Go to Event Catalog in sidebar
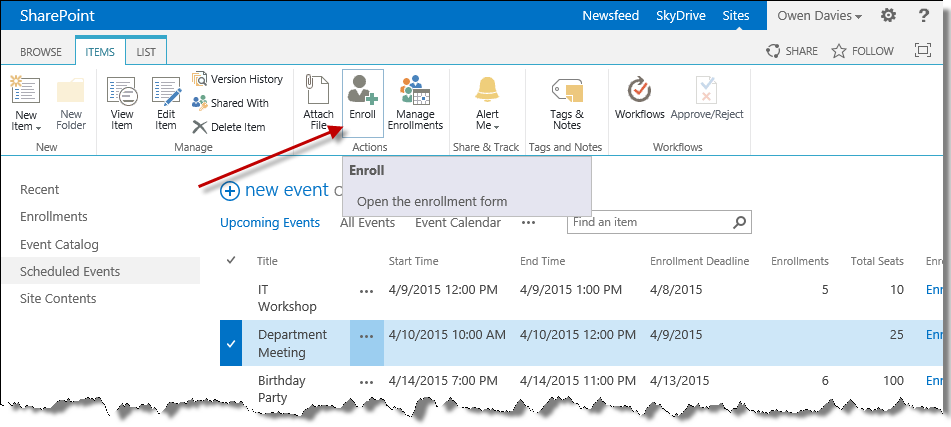951x427 pixels. click(x=59, y=244)
